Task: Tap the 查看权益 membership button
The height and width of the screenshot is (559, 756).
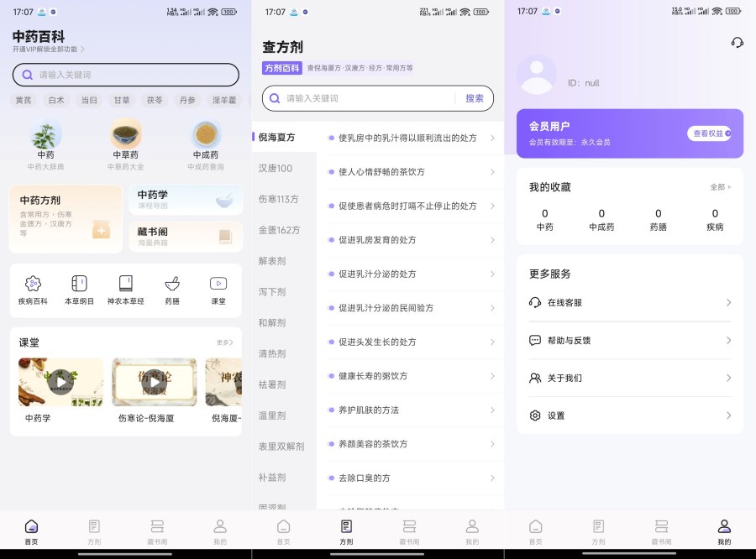Action: tap(710, 134)
